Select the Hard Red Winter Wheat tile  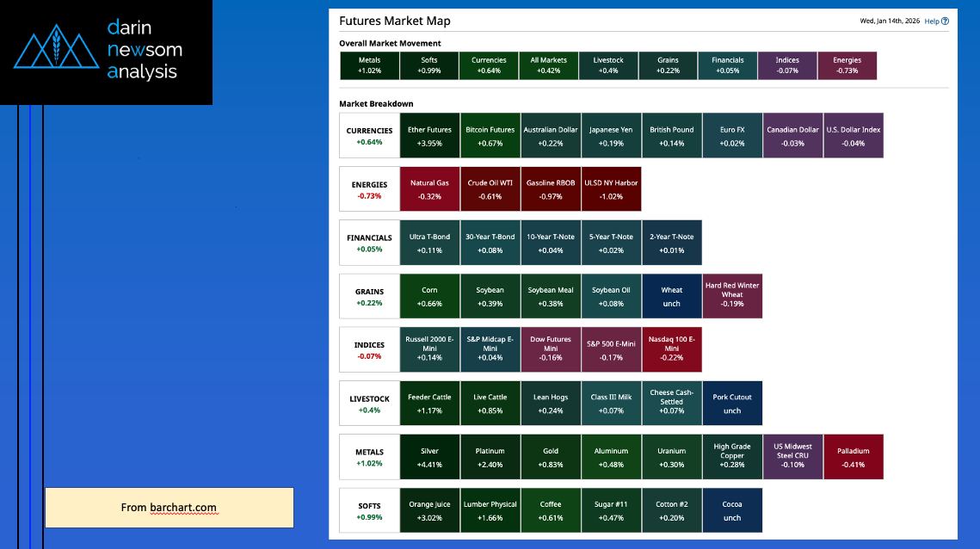coord(732,296)
